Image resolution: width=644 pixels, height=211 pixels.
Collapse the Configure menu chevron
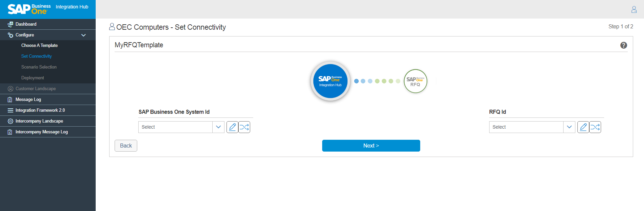pyautogui.click(x=84, y=35)
